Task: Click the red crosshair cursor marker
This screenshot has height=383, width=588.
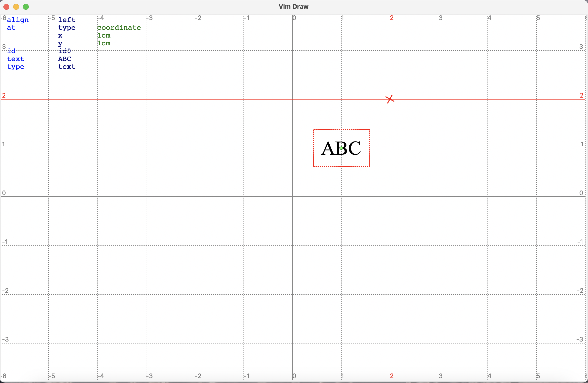Action: (x=390, y=99)
